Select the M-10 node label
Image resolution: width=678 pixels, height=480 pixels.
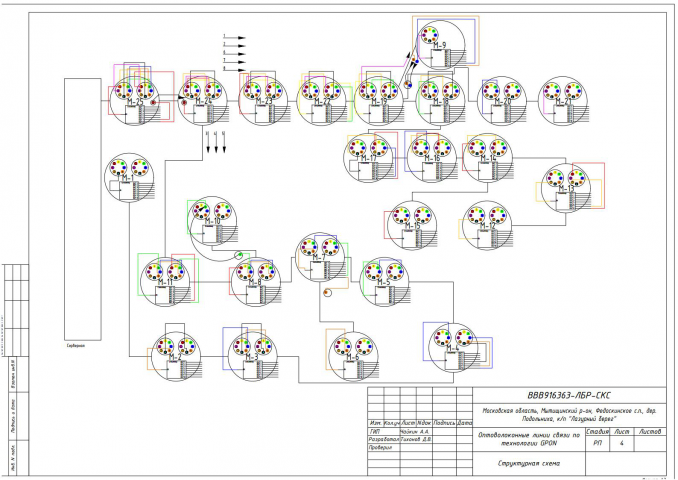click(212, 221)
